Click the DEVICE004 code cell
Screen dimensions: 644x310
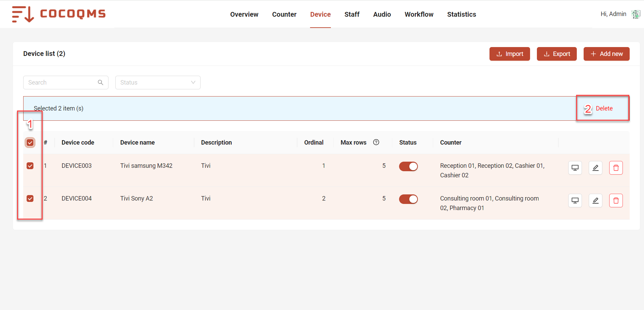point(77,198)
